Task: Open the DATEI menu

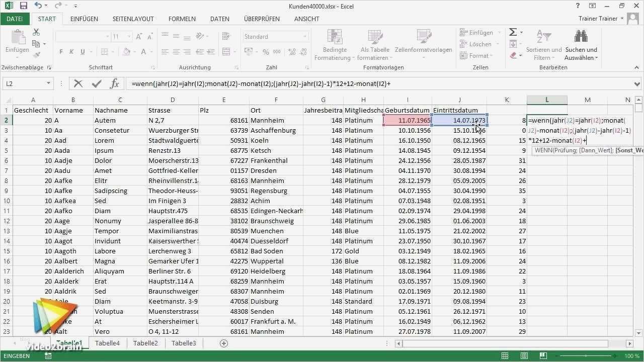Action: click(x=15, y=19)
